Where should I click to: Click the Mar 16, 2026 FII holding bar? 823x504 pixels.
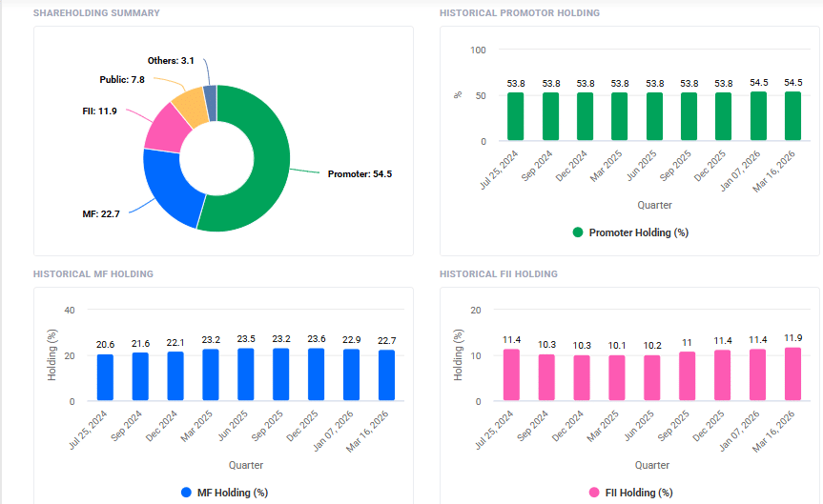[792, 374]
